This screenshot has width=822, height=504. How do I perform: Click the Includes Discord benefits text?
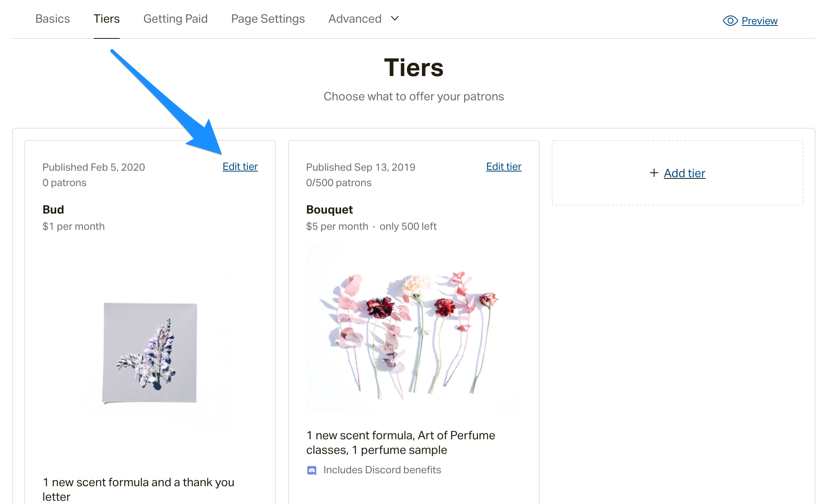382,470
